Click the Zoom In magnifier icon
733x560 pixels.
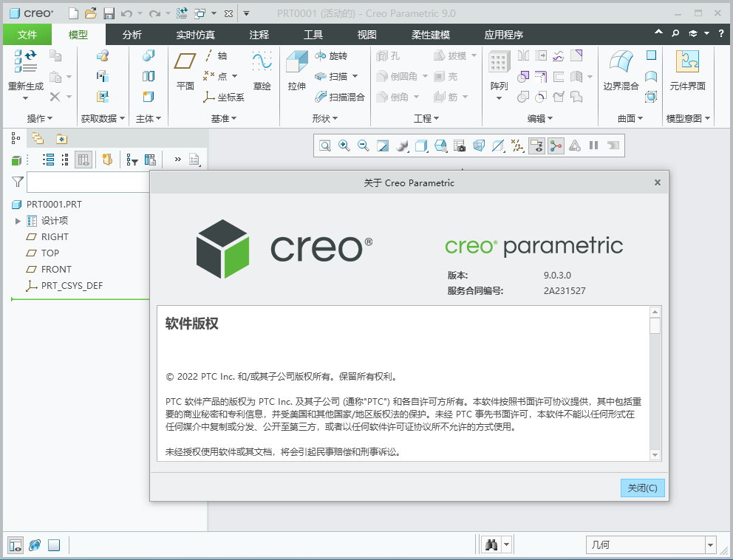coord(344,146)
